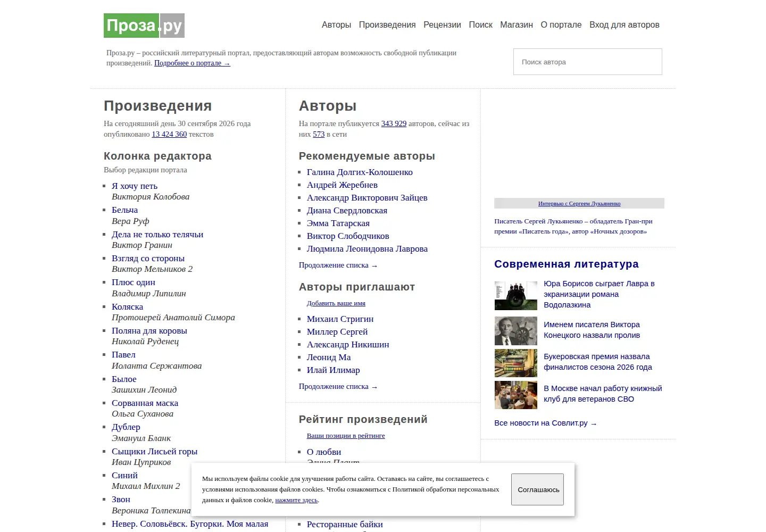Read news Именем писателя Виктора Конецкого

point(592,330)
